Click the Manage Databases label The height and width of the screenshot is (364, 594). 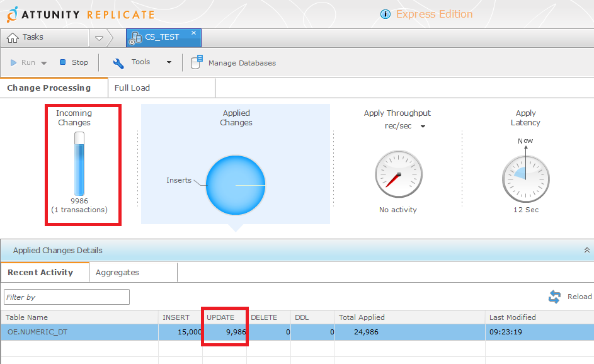[x=242, y=63]
